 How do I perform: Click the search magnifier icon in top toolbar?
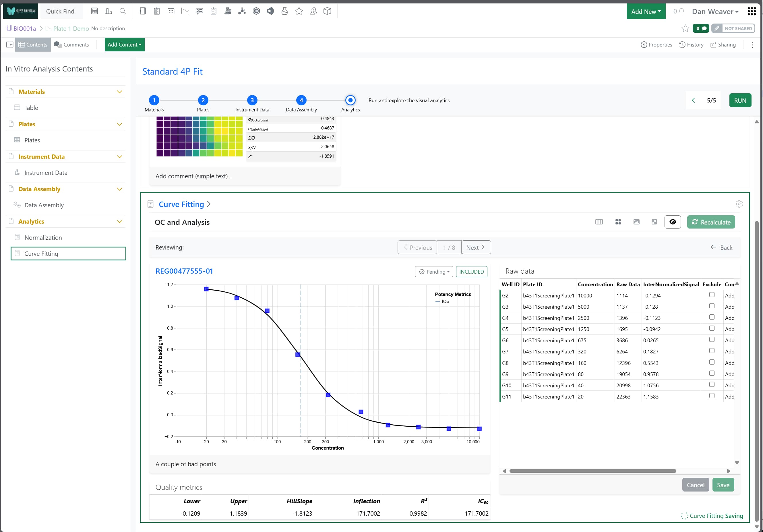tap(123, 11)
